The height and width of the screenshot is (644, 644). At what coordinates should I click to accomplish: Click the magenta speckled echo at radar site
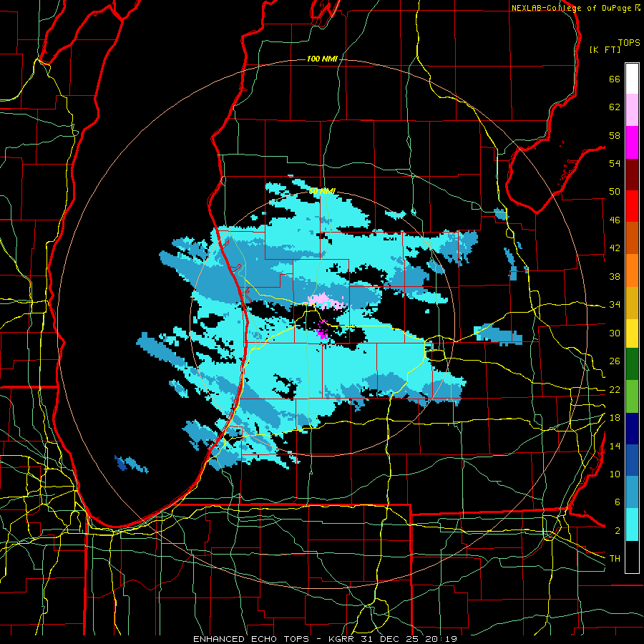323,329
